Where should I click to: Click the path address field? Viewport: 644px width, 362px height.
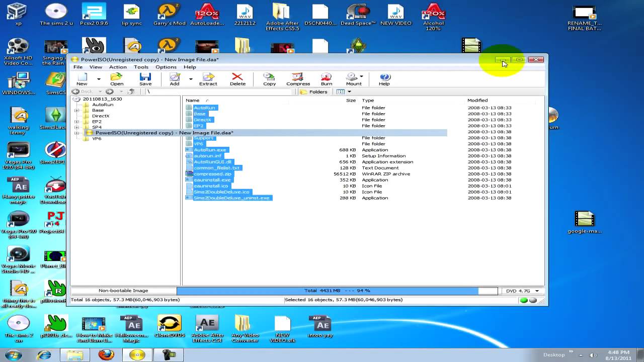(219, 92)
